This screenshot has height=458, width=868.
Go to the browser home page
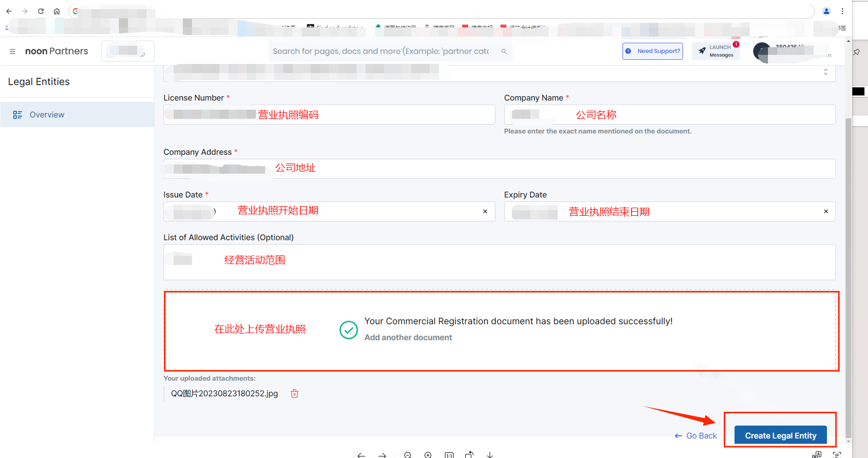coord(57,11)
